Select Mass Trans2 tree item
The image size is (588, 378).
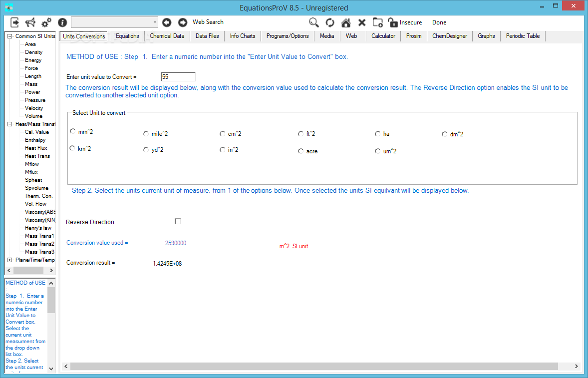[x=39, y=244]
